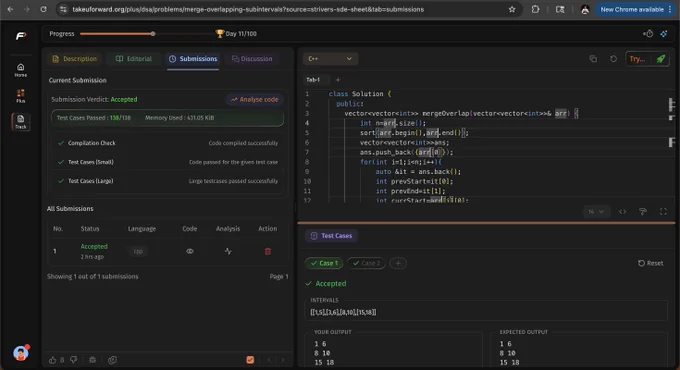Image resolution: width=680 pixels, height=370 pixels.
Task: Enter fullscreen editor mode
Action: click(x=663, y=212)
